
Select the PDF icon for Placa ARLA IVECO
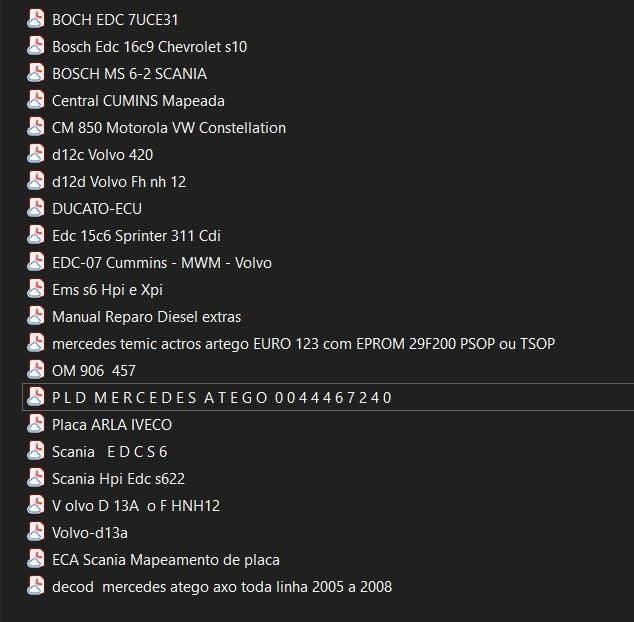(x=36, y=424)
